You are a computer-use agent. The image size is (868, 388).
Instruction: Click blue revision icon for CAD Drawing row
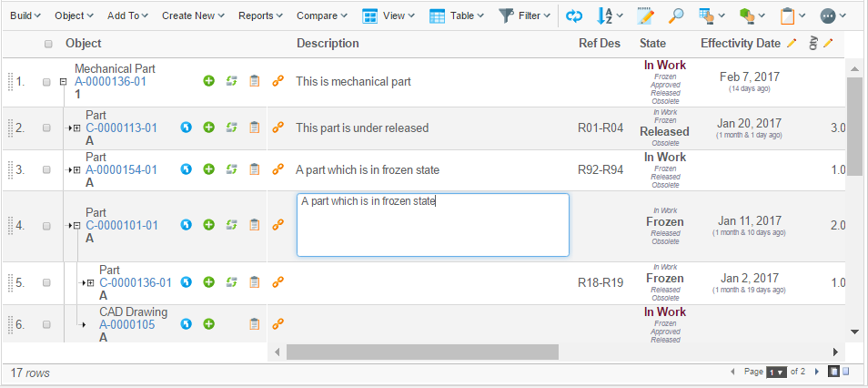pos(187,323)
